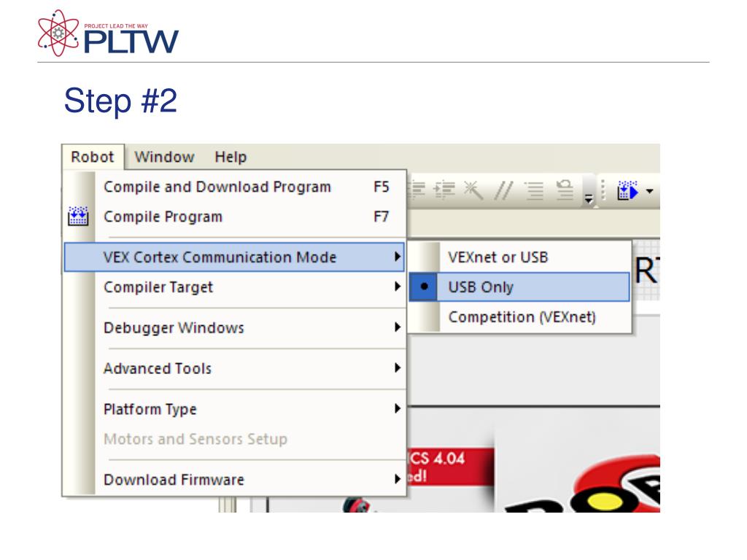Expand the Advanced Tools arrow

398,367
